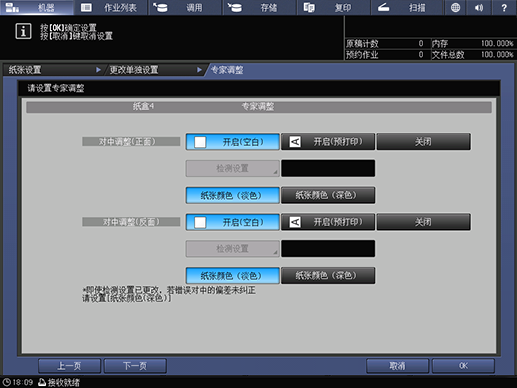Open the 机器 machine tab
The image size is (517, 388).
click(37, 7)
